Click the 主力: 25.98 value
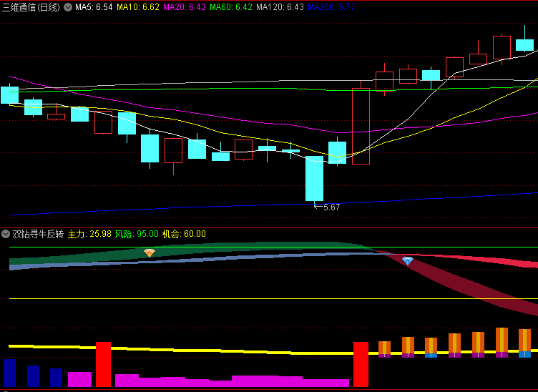Image resolution: width=538 pixels, height=392 pixels. click(89, 234)
